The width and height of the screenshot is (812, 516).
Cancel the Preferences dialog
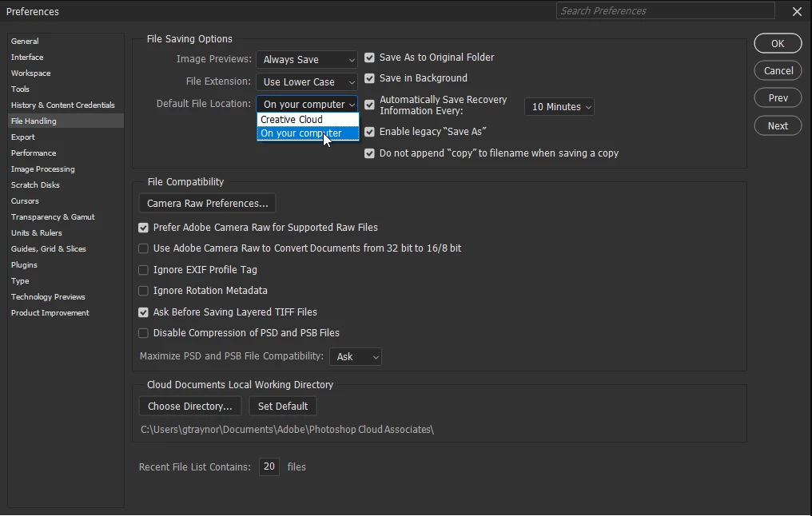coord(778,71)
